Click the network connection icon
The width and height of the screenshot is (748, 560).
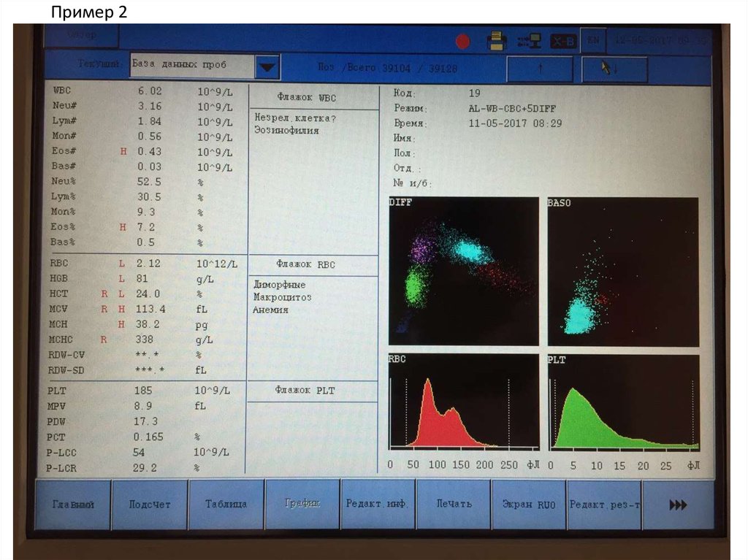click(x=529, y=41)
